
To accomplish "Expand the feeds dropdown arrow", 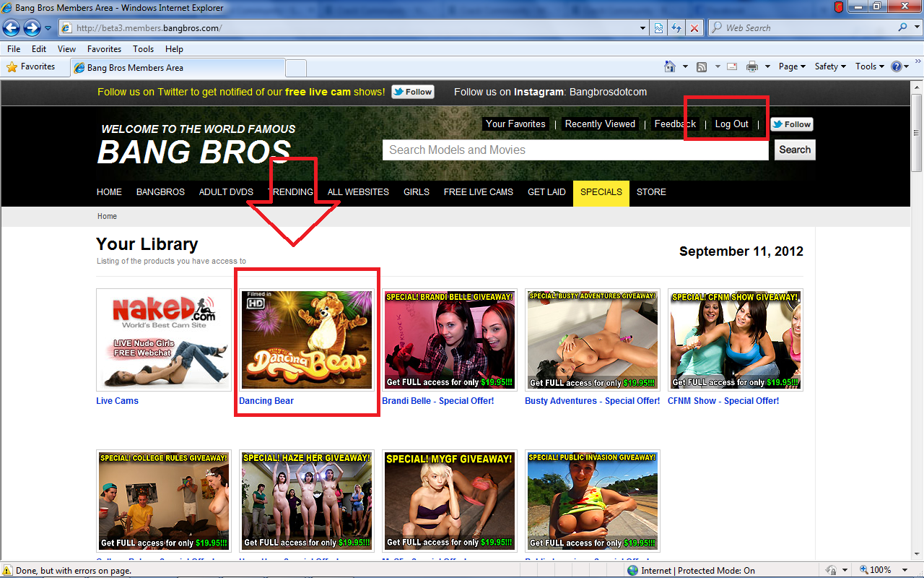I will [x=718, y=66].
